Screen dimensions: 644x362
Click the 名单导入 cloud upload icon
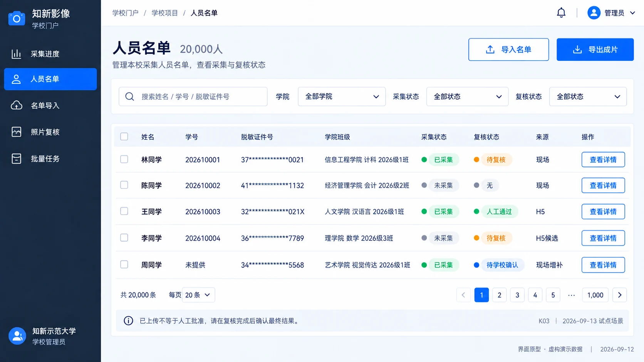pos(16,105)
